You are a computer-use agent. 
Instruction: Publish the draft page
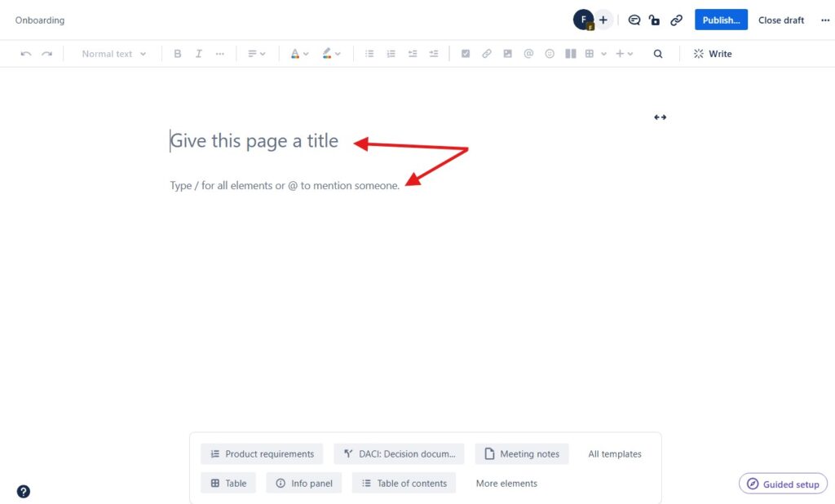coord(720,20)
